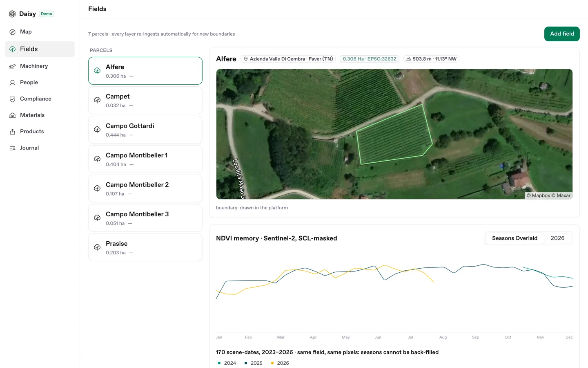Click the Mapbox attribution link
Screen dimensions: 588x368
click(x=538, y=195)
